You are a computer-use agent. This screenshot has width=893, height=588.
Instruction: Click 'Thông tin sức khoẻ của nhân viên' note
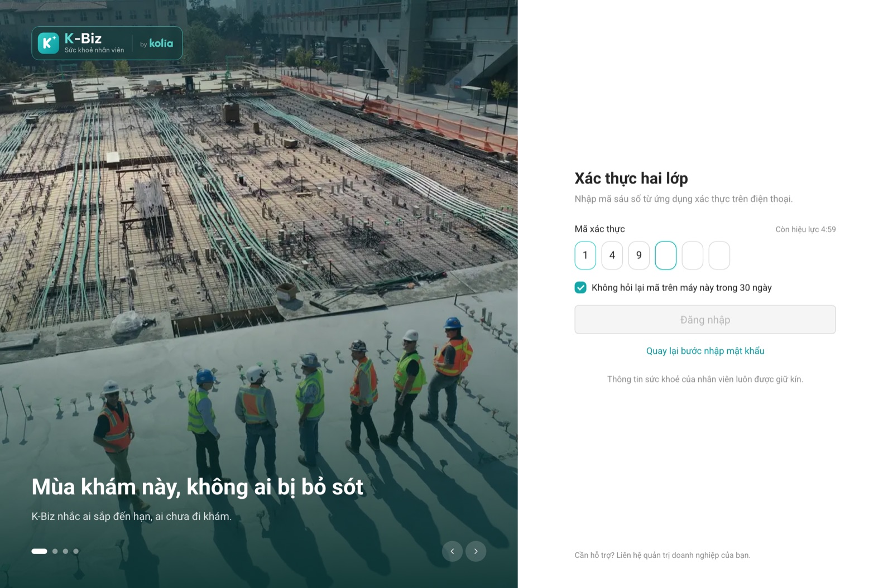pyautogui.click(x=705, y=379)
